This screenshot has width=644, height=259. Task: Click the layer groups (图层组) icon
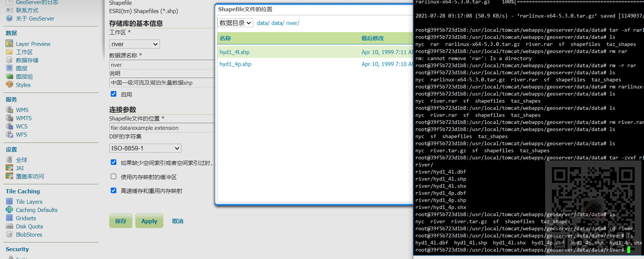9,77
